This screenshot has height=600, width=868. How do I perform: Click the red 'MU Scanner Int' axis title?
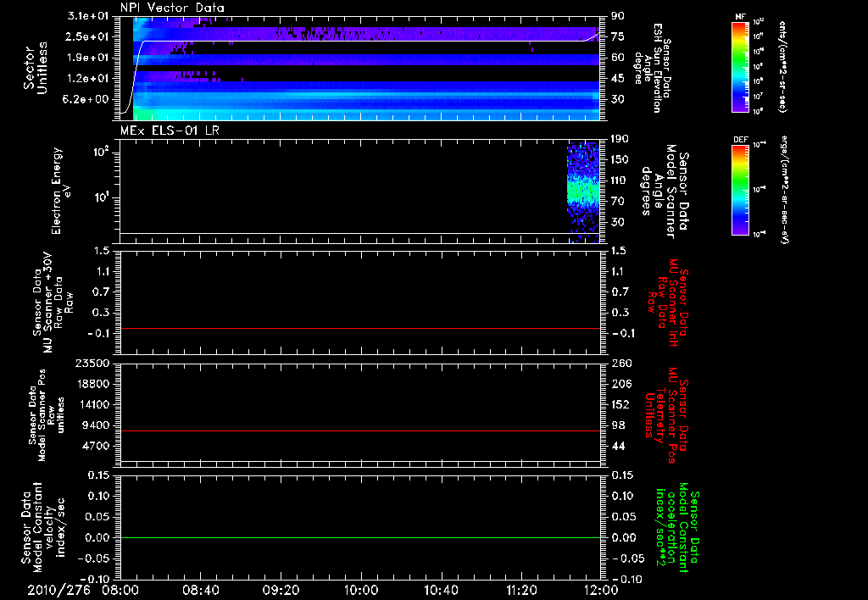tap(668, 303)
